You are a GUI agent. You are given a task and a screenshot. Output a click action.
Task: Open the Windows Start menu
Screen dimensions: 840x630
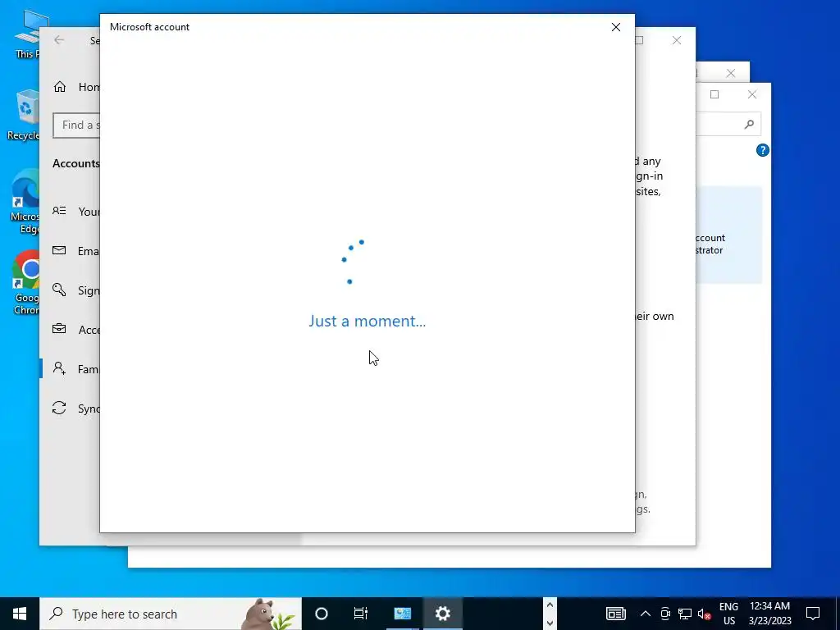20,614
